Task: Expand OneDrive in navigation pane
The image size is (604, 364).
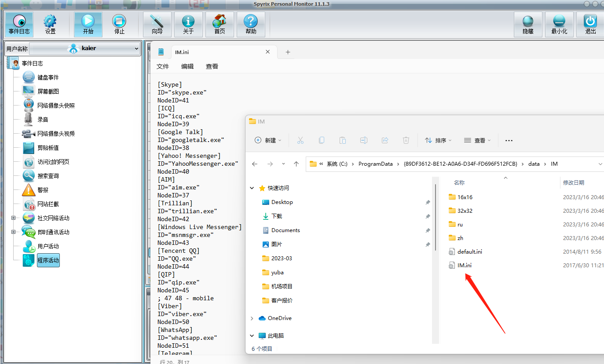Action: [252, 318]
